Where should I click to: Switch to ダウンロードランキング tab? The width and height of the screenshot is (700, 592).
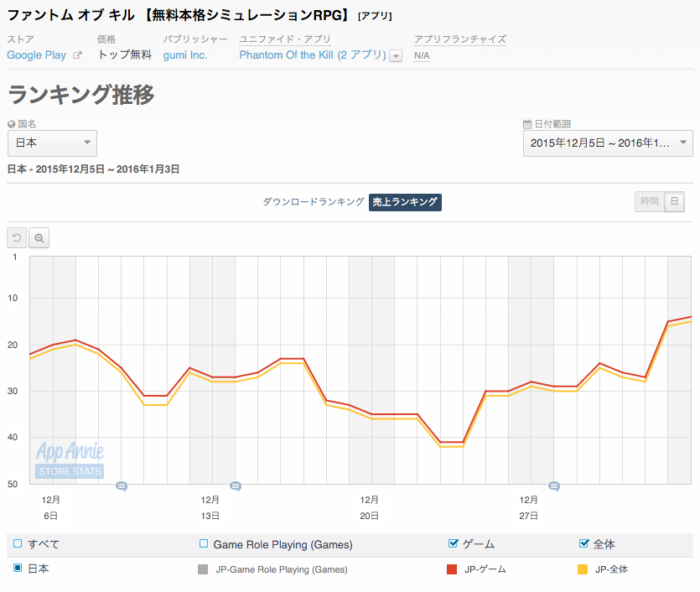(314, 202)
